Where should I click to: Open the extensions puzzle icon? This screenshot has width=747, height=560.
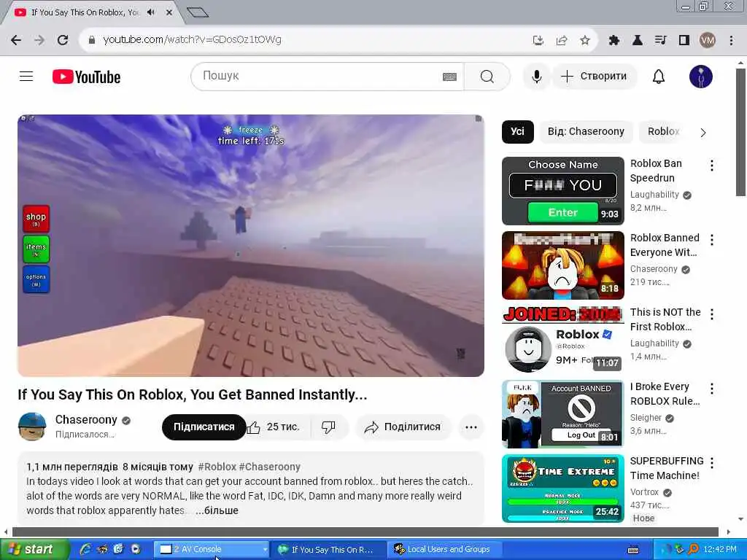[614, 41]
